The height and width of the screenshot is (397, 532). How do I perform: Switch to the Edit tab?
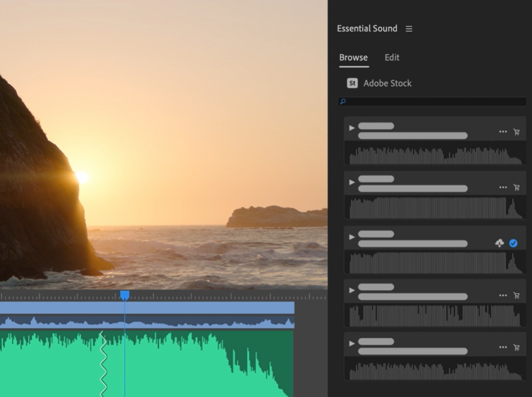click(392, 58)
